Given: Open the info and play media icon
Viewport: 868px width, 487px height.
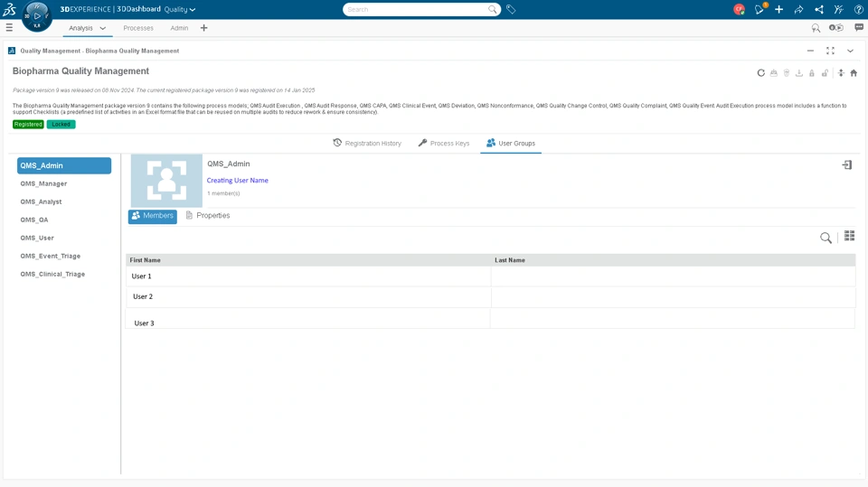Looking at the screenshot, I should (835, 28).
